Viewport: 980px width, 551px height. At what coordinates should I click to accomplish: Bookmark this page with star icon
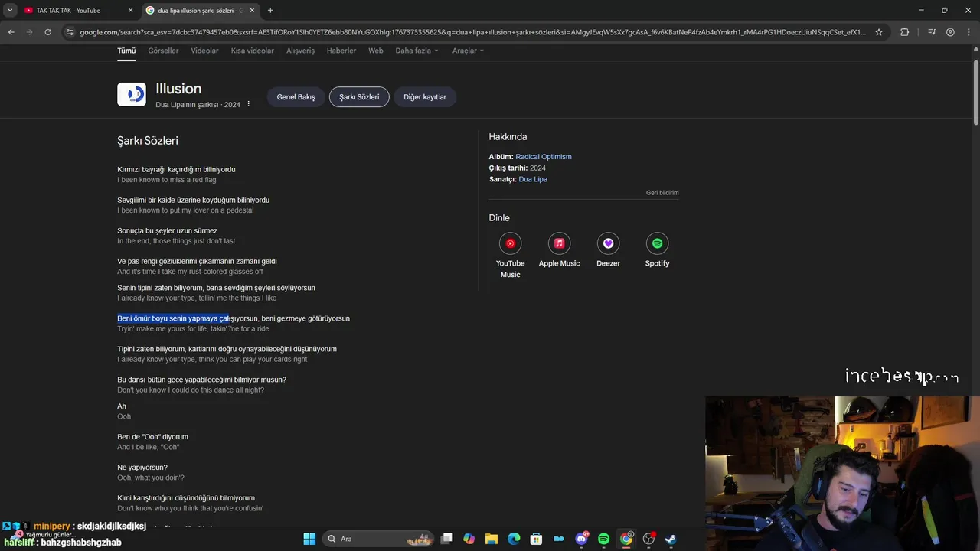point(879,32)
